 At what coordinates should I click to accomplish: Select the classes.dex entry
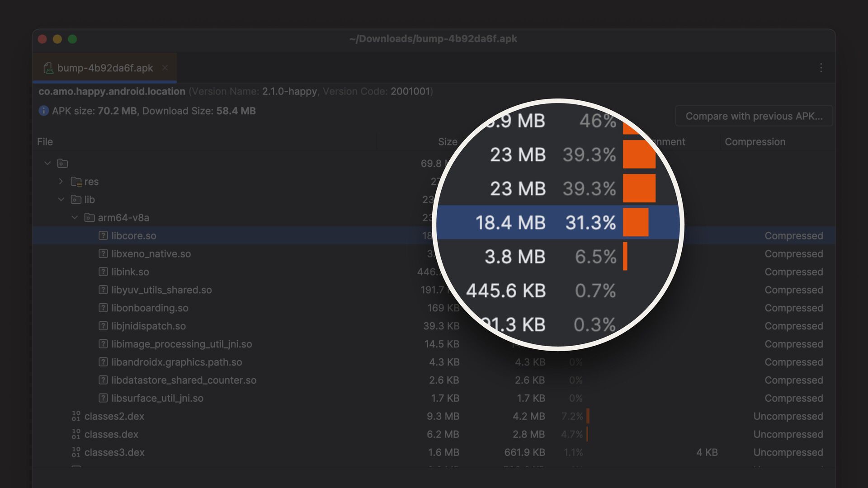(x=111, y=434)
